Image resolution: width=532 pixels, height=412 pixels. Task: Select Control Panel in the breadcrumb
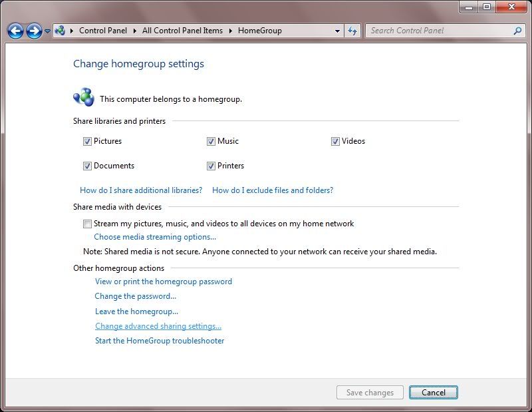(x=103, y=31)
